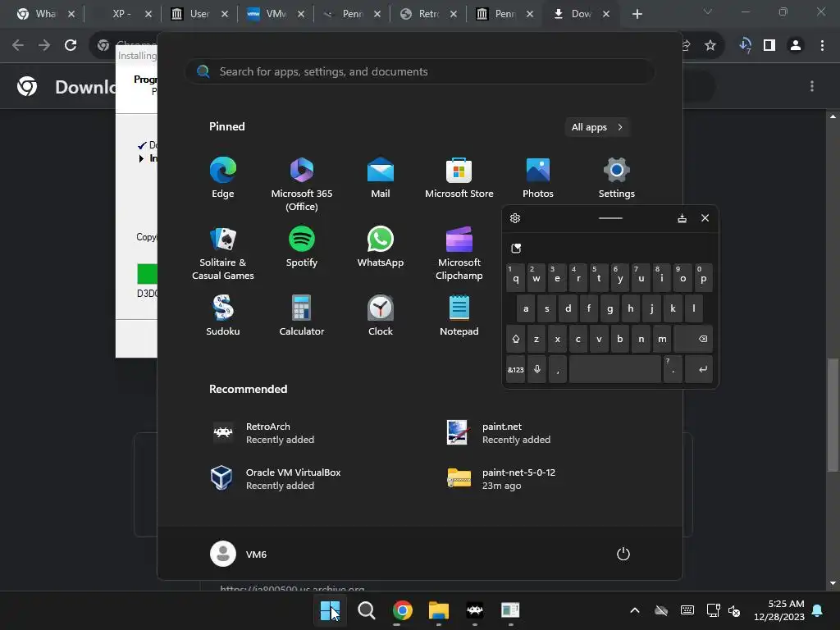
Task: Open Chrome downloads indicator
Action: click(x=745, y=45)
